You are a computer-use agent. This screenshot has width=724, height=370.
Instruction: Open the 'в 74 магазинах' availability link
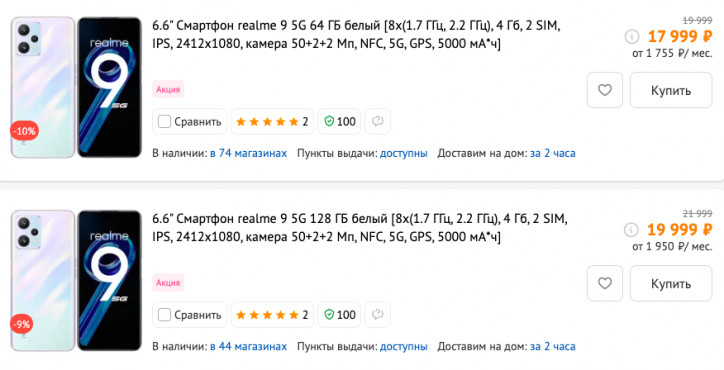[x=248, y=153]
